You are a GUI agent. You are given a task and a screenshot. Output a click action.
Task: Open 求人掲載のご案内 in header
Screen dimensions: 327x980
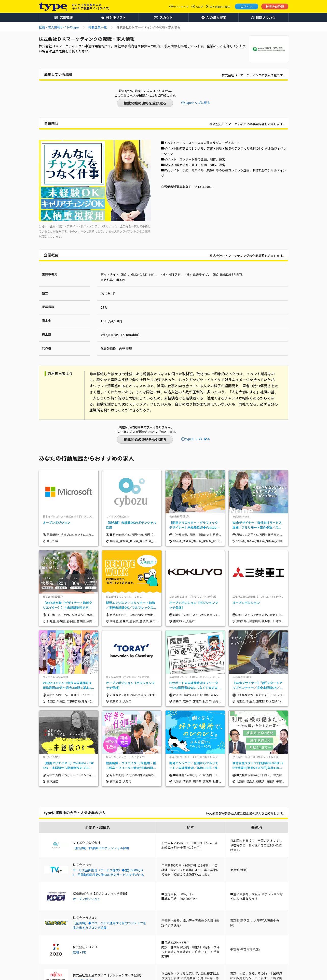point(218,7)
